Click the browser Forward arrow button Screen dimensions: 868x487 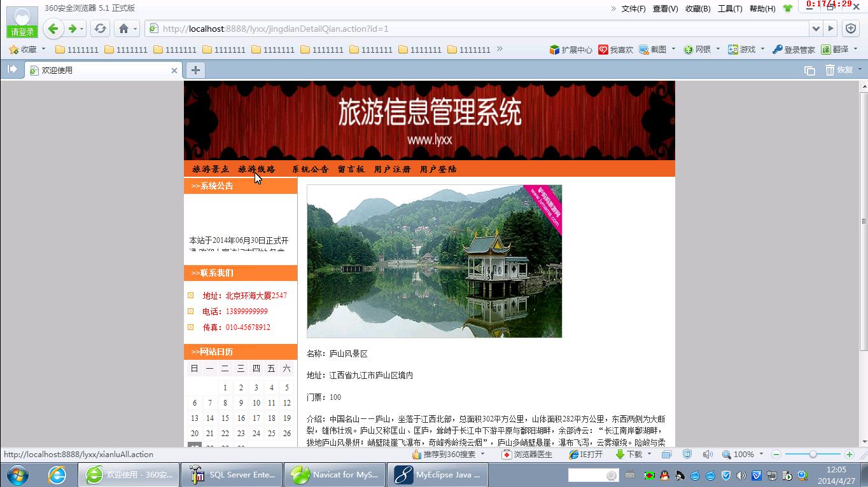tap(72, 29)
